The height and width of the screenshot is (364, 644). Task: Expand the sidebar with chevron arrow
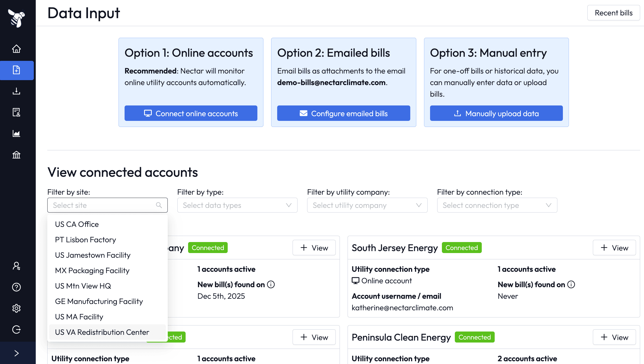point(16,353)
